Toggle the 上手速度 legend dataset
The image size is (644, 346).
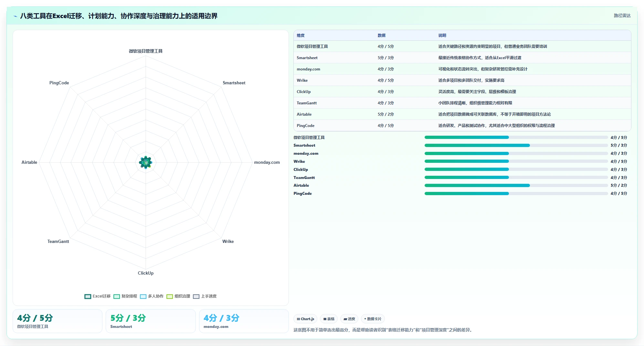point(205,296)
